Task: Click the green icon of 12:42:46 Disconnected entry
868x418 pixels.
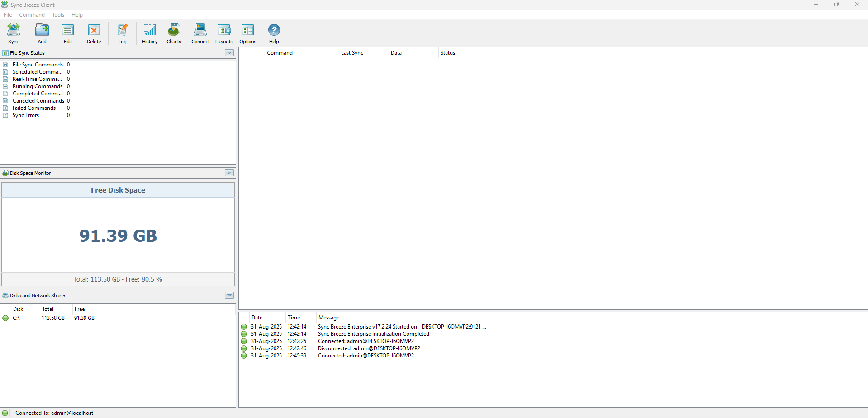Action: [x=244, y=348]
